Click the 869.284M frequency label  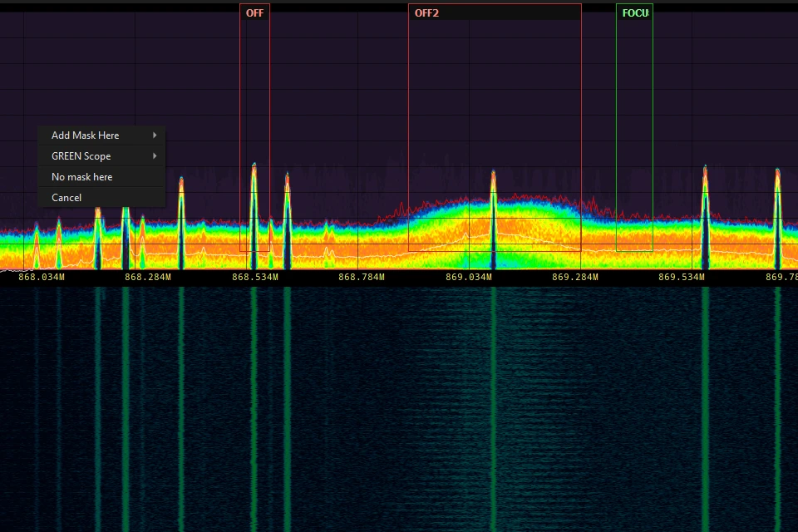pos(575,277)
